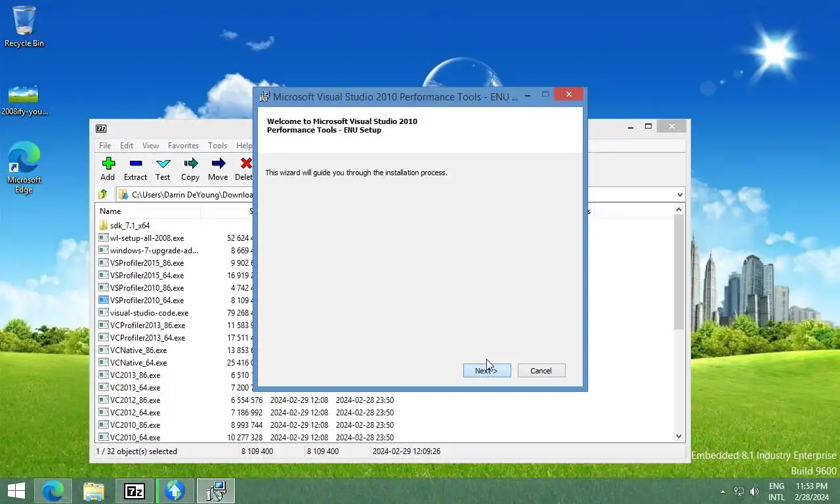Select VCNative_86.exe
The height and width of the screenshot is (504, 840).
(138, 350)
